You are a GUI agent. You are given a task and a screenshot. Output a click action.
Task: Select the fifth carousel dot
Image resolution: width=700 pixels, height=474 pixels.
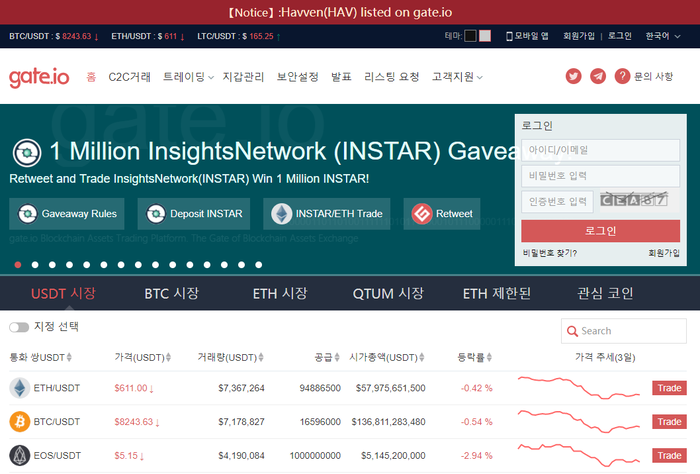point(87,265)
